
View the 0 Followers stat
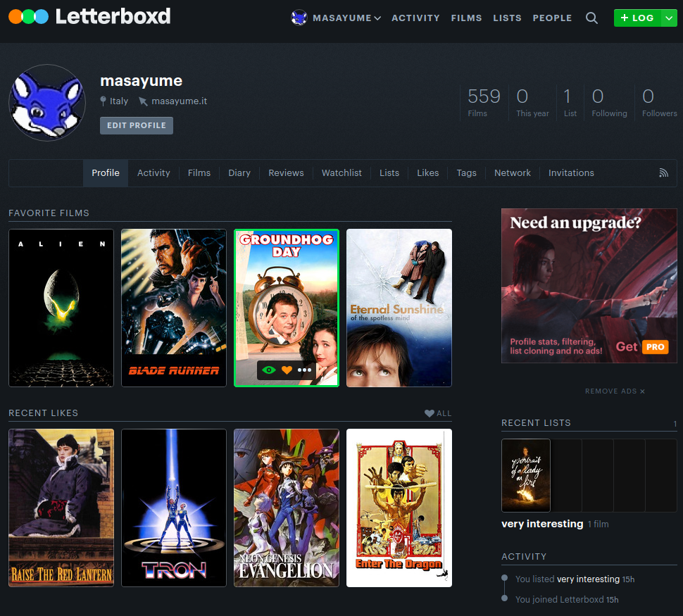coord(659,102)
